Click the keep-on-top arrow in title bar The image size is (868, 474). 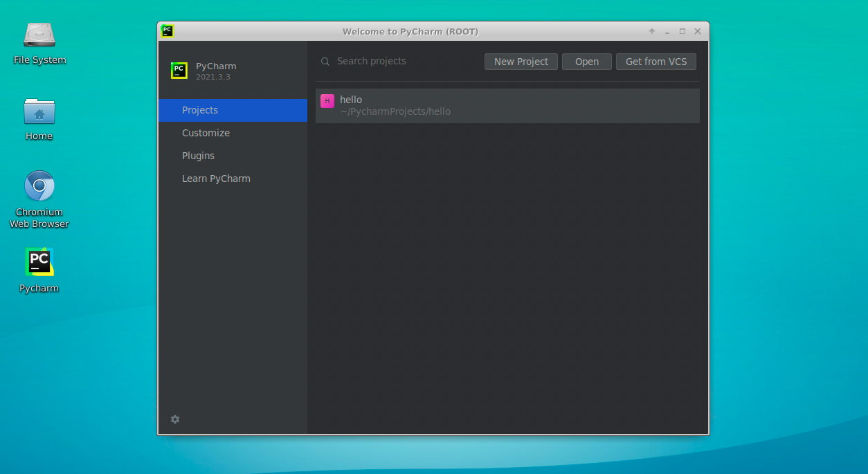pos(652,32)
